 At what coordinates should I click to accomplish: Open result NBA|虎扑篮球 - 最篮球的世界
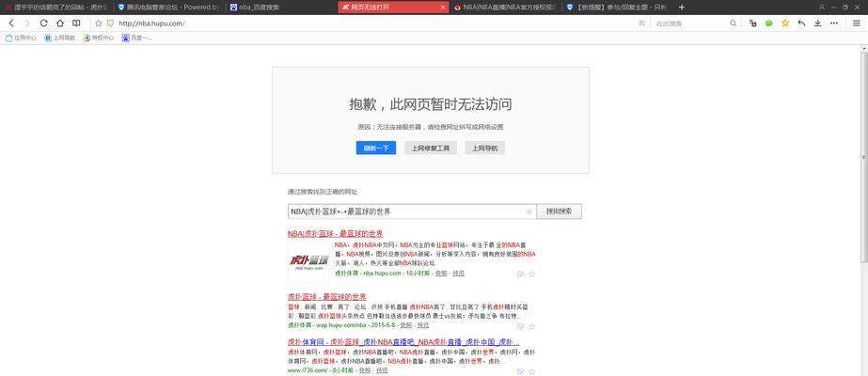(x=336, y=234)
